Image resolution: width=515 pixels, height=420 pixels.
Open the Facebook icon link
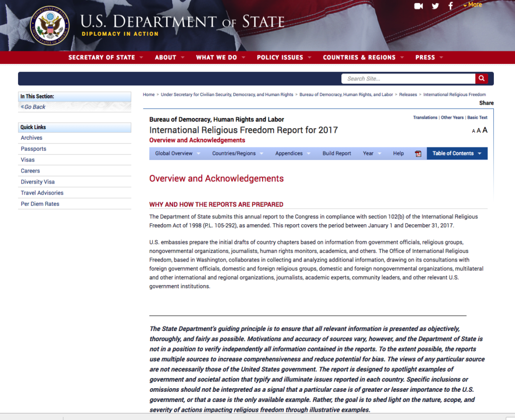coord(451,6)
